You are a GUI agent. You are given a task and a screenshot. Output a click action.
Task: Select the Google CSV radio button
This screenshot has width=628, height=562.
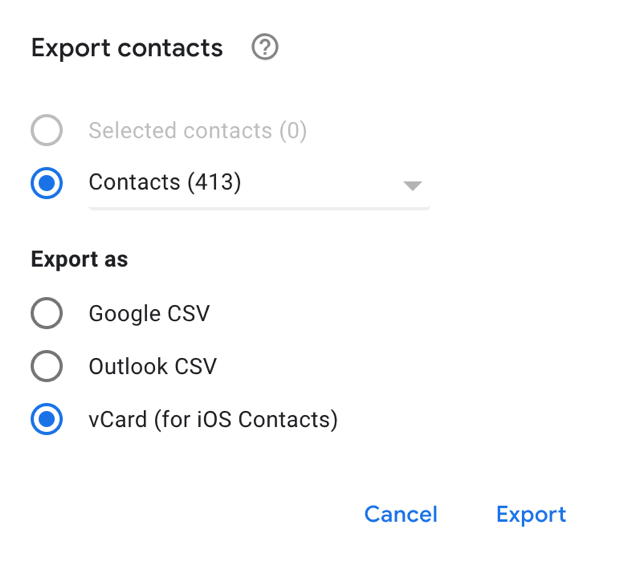[47, 314]
